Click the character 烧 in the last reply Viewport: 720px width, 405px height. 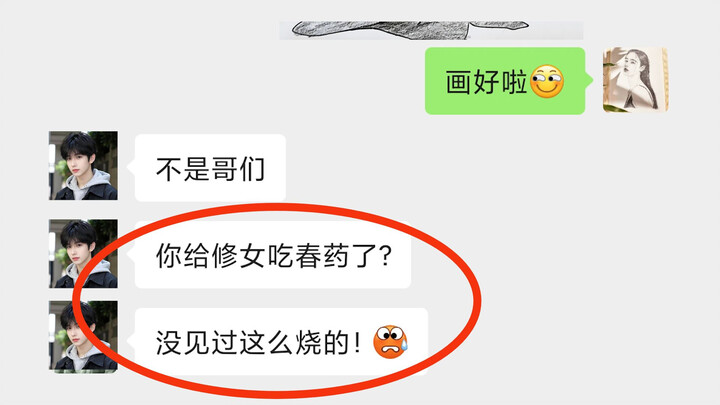click(x=308, y=343)
